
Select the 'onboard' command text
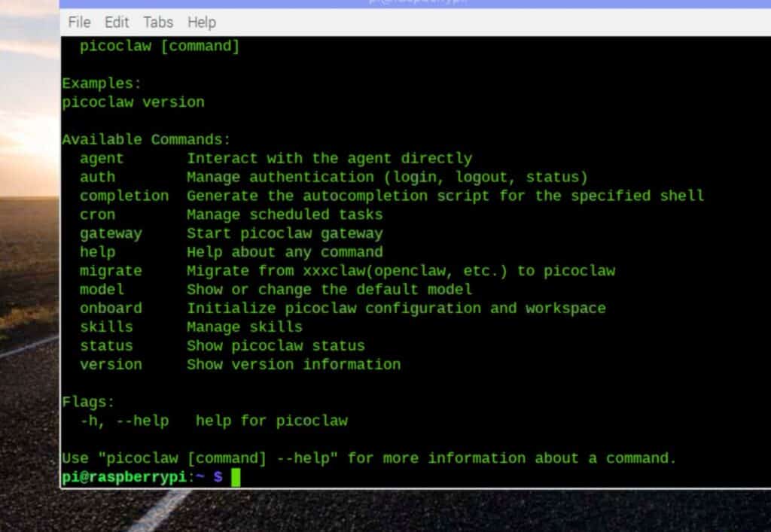[x=111, y=308]
